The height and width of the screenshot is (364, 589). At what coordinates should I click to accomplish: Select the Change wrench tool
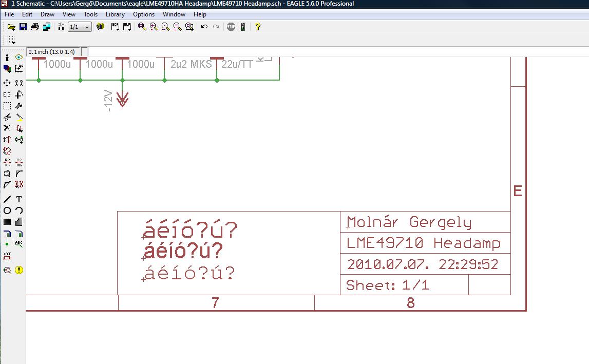tap(19, 106)
